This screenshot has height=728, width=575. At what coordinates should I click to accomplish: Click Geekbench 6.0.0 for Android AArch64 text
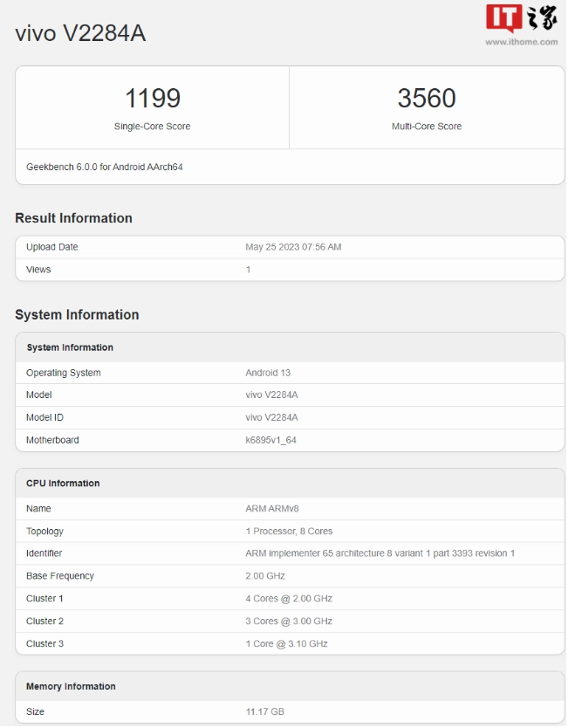tap(105, 167)
